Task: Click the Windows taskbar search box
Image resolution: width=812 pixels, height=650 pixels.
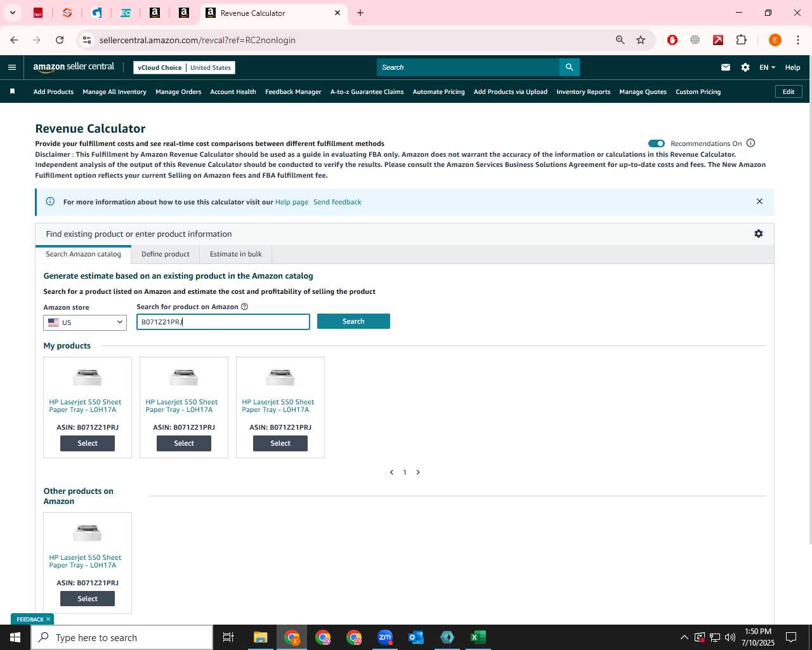Action: 122,637
